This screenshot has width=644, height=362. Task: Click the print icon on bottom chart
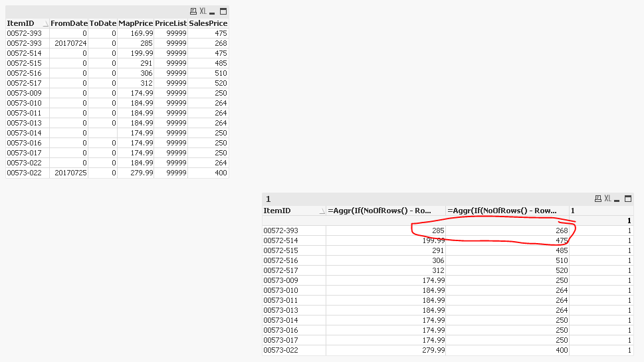(598, 199)
